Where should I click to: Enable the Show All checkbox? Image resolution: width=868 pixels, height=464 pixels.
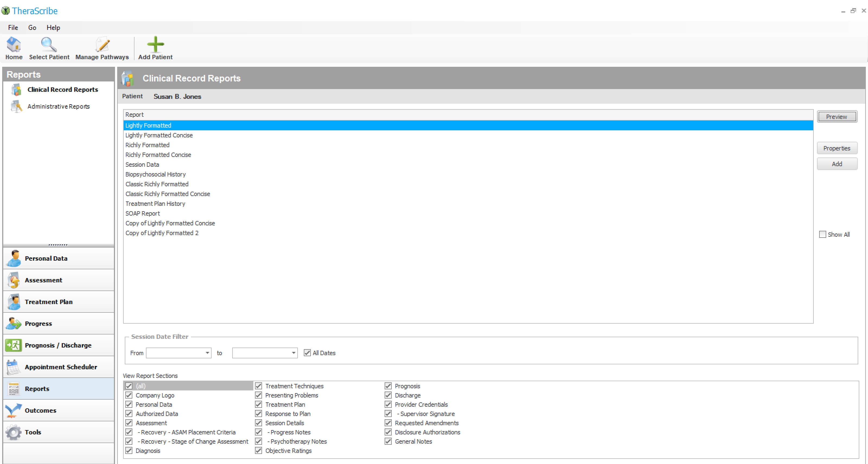[x=822, y=234]
